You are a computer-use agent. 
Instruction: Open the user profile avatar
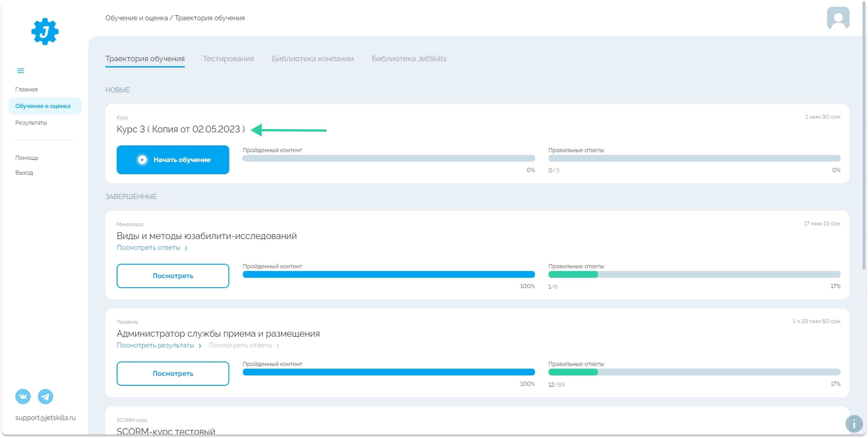(838, 18)
